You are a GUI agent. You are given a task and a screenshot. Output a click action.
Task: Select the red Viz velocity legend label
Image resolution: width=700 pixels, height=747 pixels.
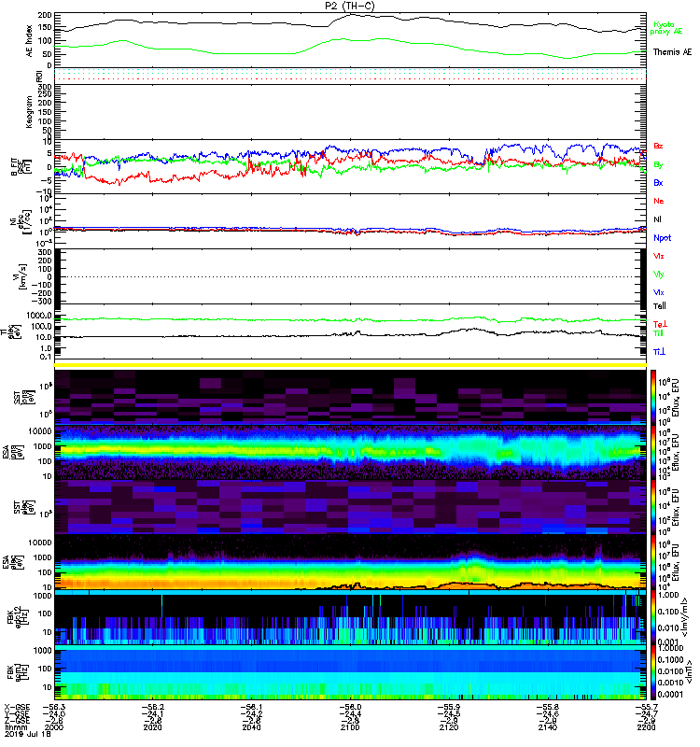coord(658,256)
